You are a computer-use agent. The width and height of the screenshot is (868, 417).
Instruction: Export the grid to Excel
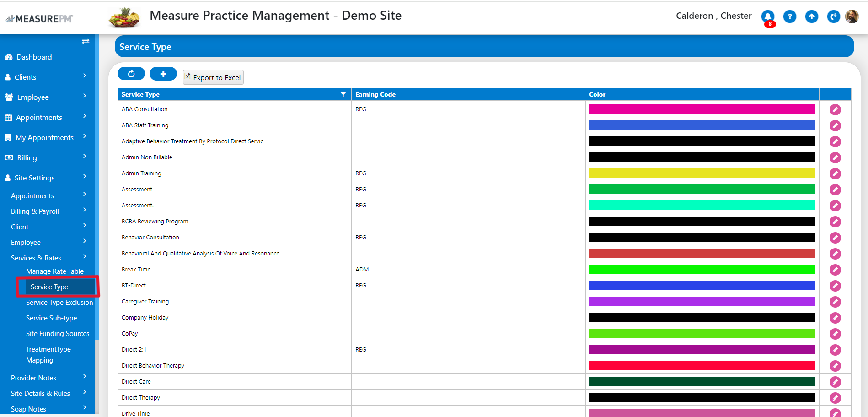(213, 77)
